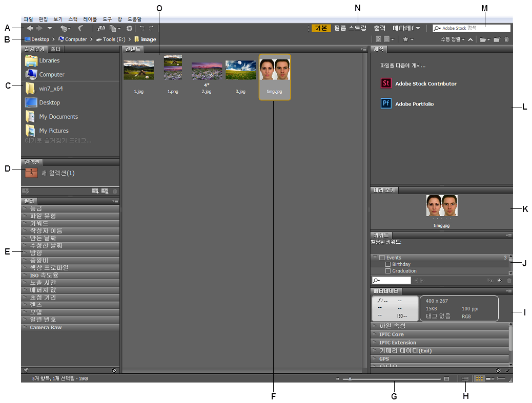The height and width of the screenshot is (403, 532).
Task: Click the Adobe Portfolio Pf icon
Action: [x=386, y=103]
